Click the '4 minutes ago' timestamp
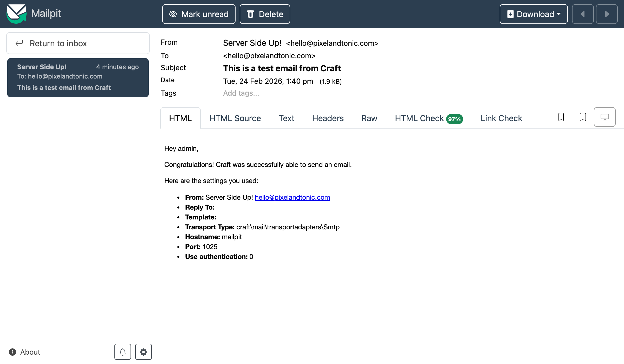 tap(117, 67)
